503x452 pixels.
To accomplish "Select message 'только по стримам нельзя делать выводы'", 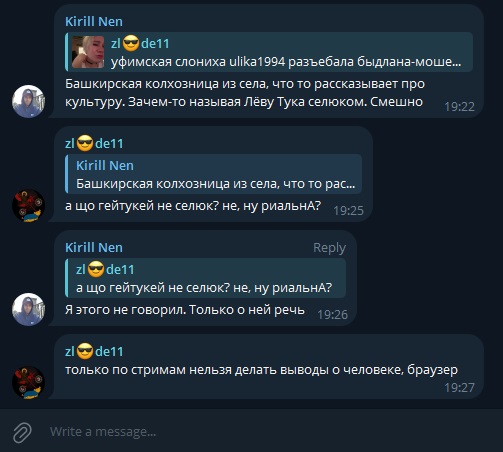I will tap(261, 370).
